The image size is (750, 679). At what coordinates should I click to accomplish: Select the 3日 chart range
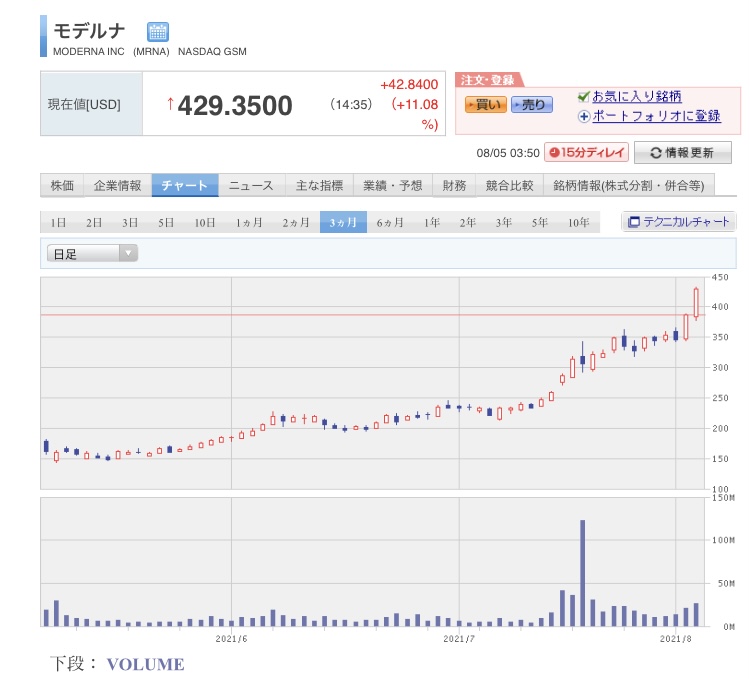[130, 222]
